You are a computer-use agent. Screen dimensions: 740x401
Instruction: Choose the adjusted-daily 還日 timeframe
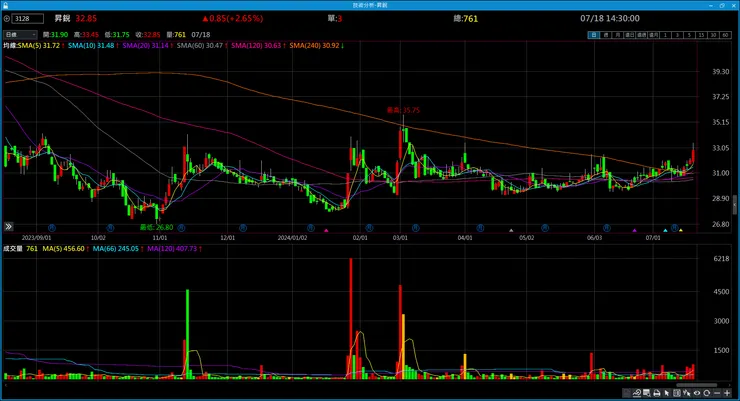(630, 35)
